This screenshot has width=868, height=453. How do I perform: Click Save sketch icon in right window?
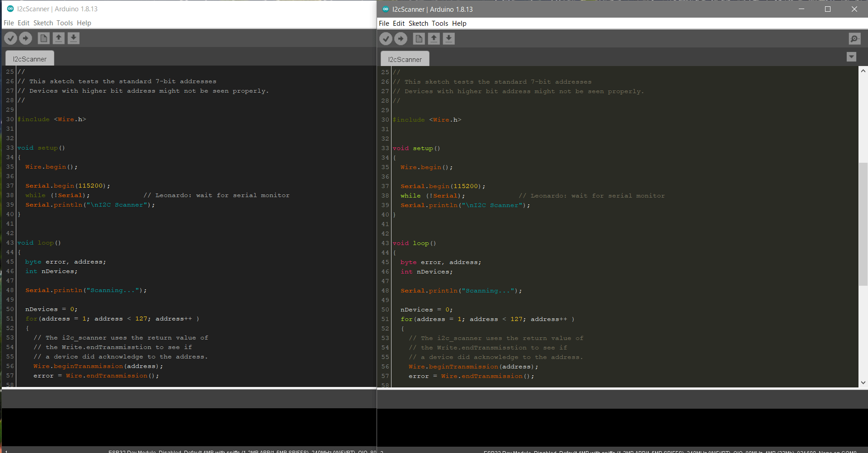pos(449,39)
